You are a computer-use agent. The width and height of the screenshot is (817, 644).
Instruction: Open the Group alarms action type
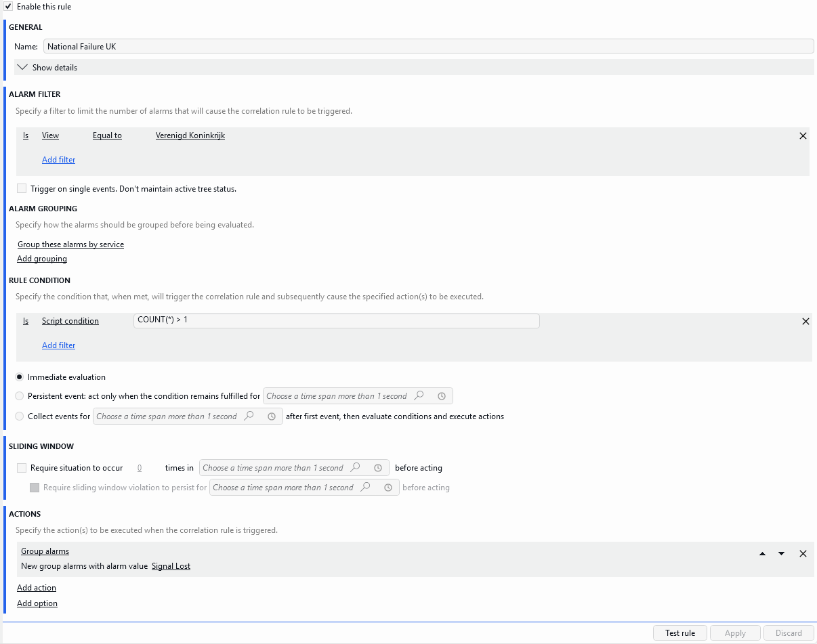(x=45, y=551)
